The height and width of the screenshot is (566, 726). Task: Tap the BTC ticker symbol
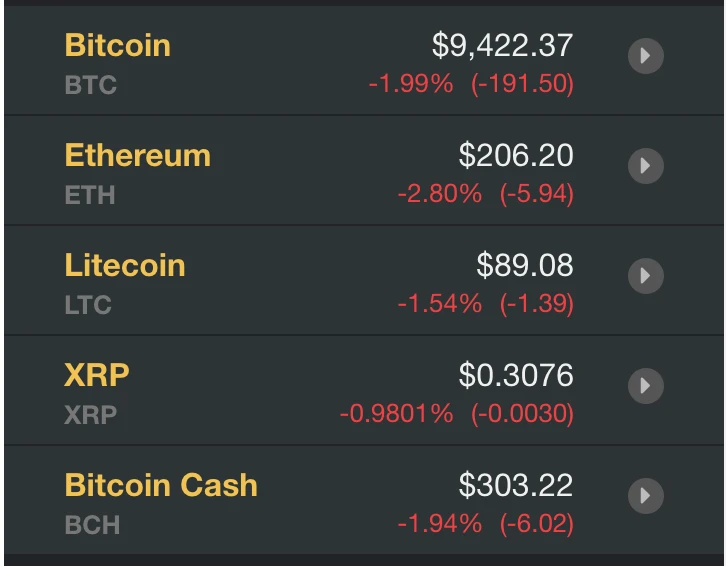pyautogui.click(x=90, y=85)
